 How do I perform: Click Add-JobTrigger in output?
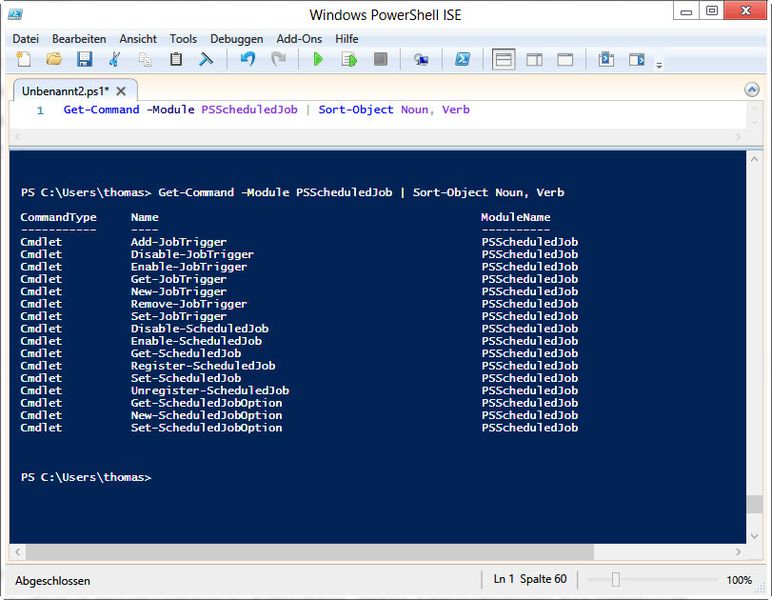[x=179, y=242]
